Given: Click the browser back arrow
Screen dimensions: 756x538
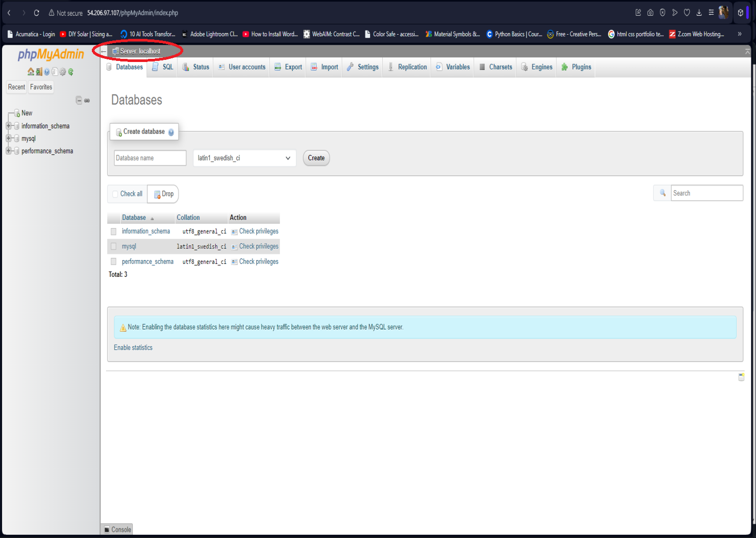Looking at the screenshot, I should pos(9,13).
